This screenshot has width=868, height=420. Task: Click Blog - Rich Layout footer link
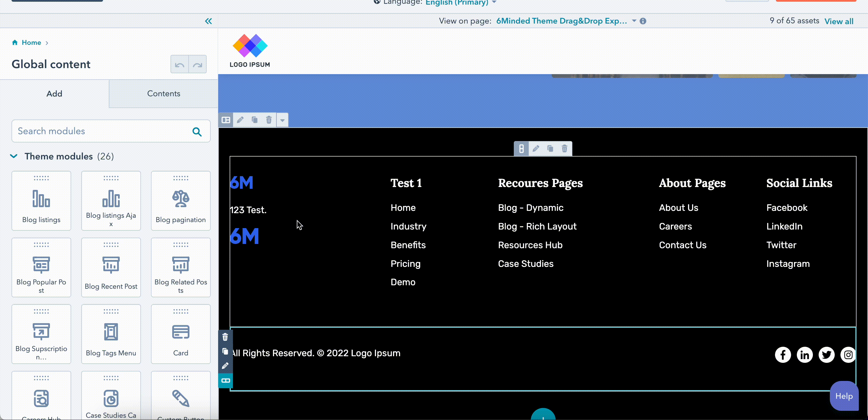537,226
